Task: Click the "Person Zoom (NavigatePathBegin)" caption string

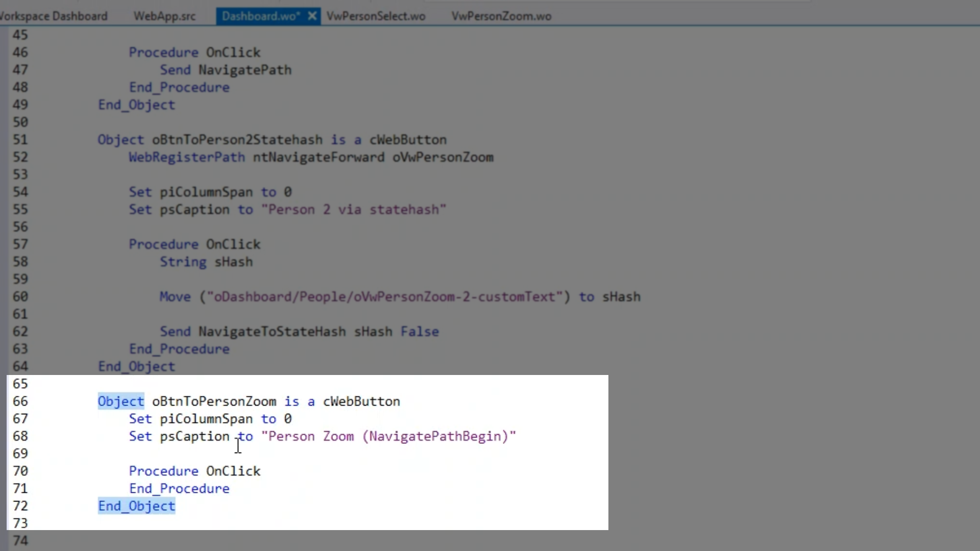Action: click(388, 436)
